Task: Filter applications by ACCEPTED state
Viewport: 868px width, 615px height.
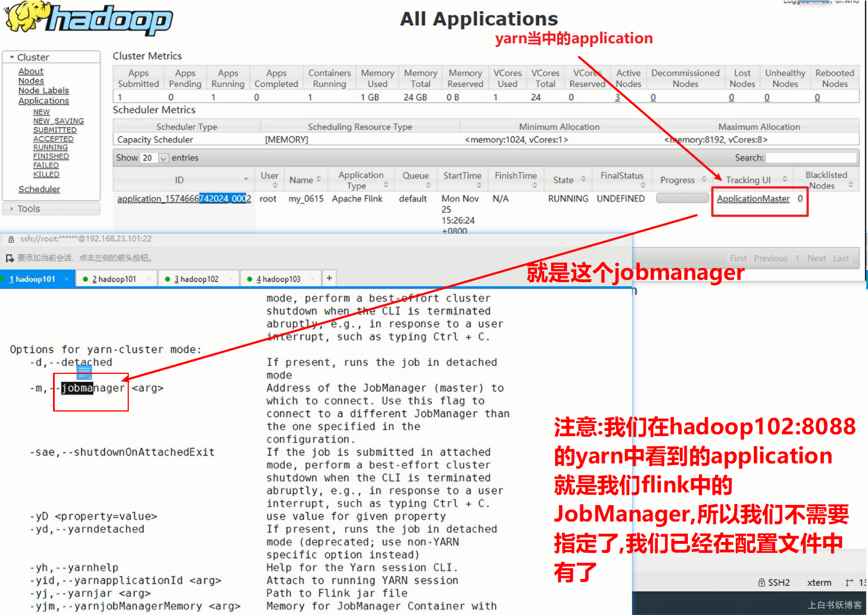Action: pyautogui.click(x=53, y=139)
